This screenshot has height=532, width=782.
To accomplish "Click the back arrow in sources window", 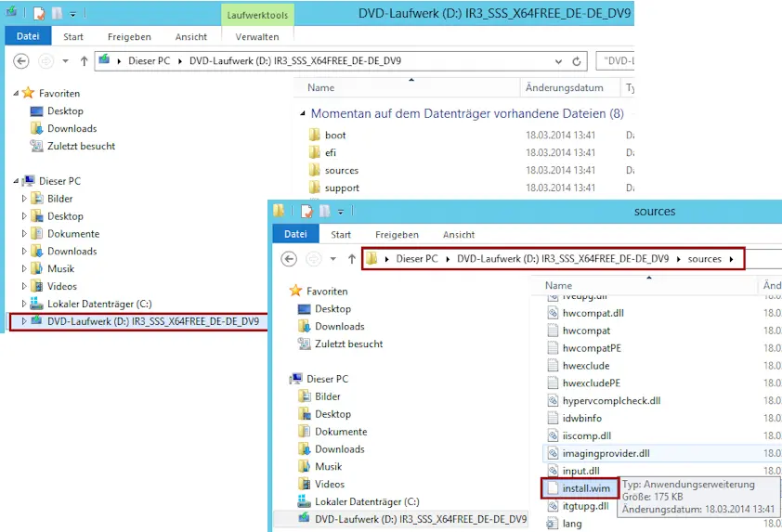I will tap(289, 258).
